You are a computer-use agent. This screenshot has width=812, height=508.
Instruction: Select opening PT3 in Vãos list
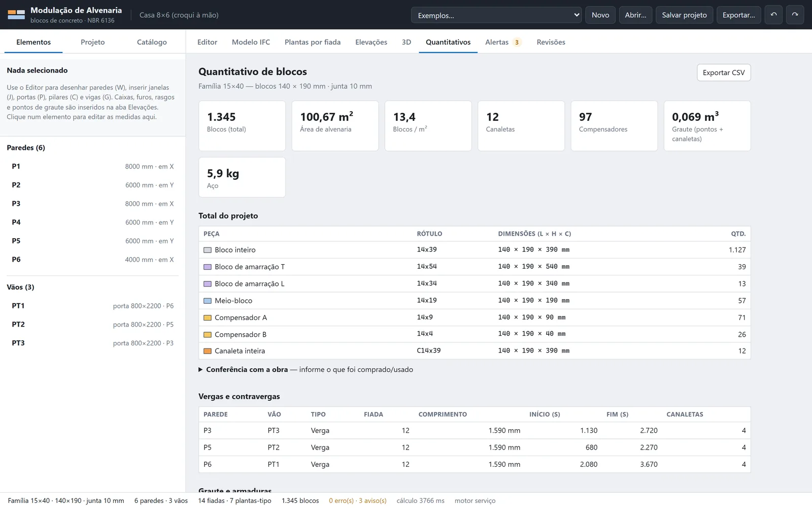point(92,343)
